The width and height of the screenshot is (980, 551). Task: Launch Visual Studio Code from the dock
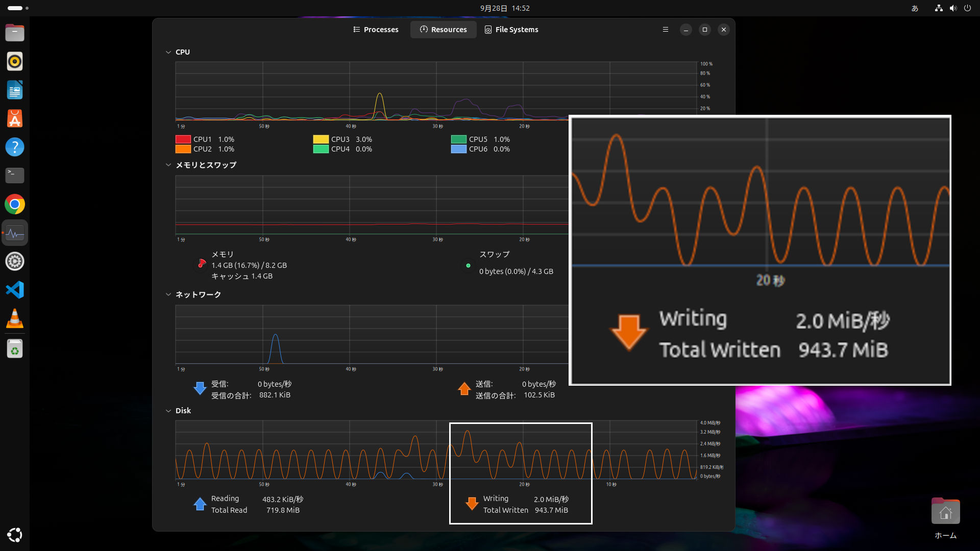point(15,290)
